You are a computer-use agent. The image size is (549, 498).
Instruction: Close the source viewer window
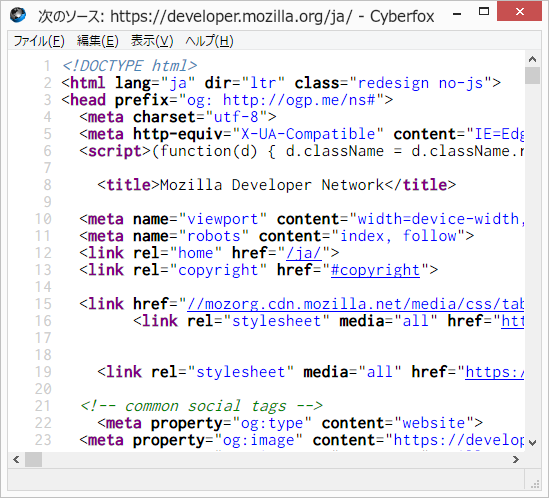pos(520,12)
